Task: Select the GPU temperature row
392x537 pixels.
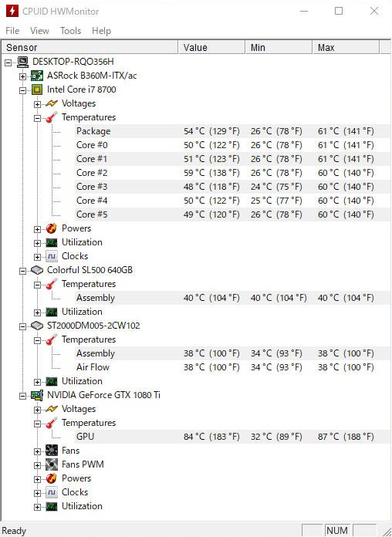Action: pyautogui.click(x=232, y=437)
